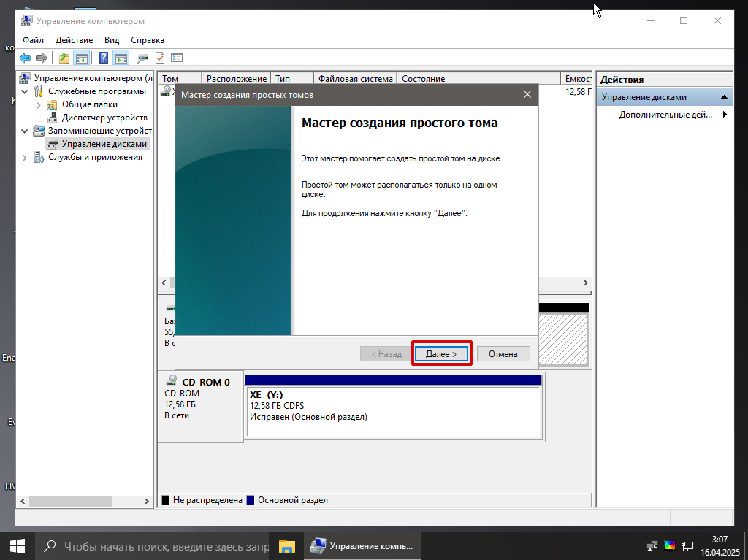Viewport: 748px width, 560px height.
Task: Click the Отмена button in wizard
Action: coord(503,354)
